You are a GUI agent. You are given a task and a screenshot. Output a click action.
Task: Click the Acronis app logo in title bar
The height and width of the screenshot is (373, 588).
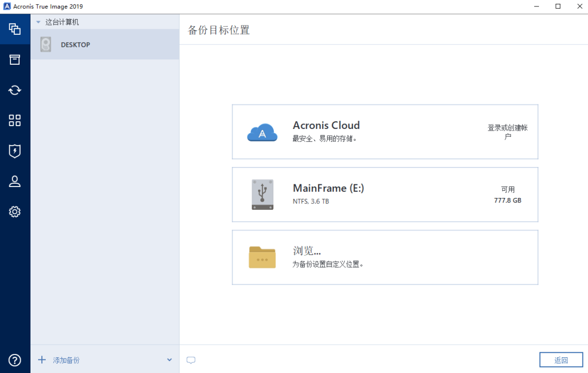click(x=7, y=7)
